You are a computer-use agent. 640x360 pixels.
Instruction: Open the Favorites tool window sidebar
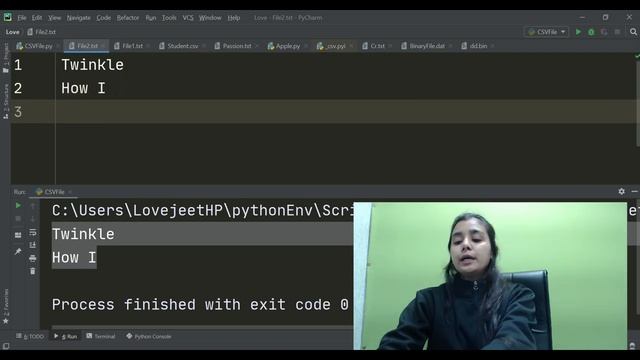point(6,306)
